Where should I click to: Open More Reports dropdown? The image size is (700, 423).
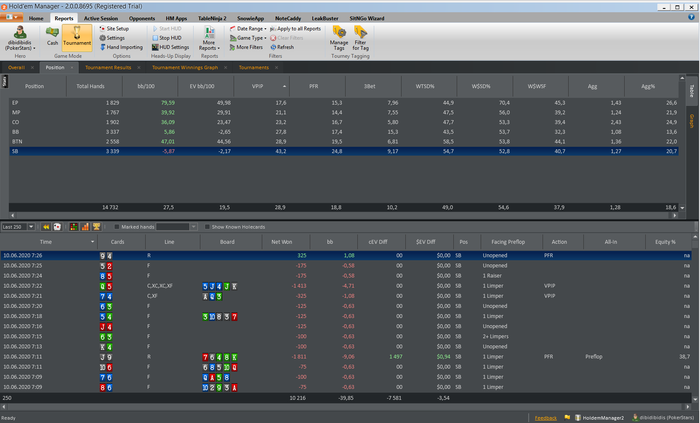coord(209,38)
